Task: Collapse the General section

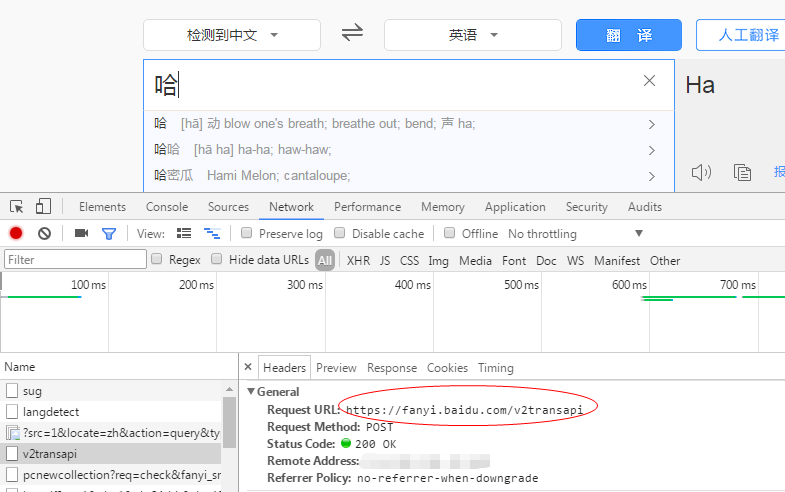Action: [x=251, y=391]
